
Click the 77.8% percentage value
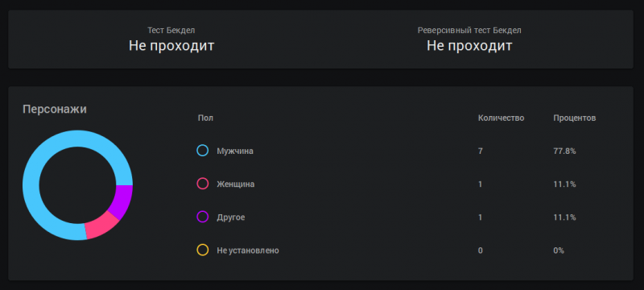tap(565, 151)
